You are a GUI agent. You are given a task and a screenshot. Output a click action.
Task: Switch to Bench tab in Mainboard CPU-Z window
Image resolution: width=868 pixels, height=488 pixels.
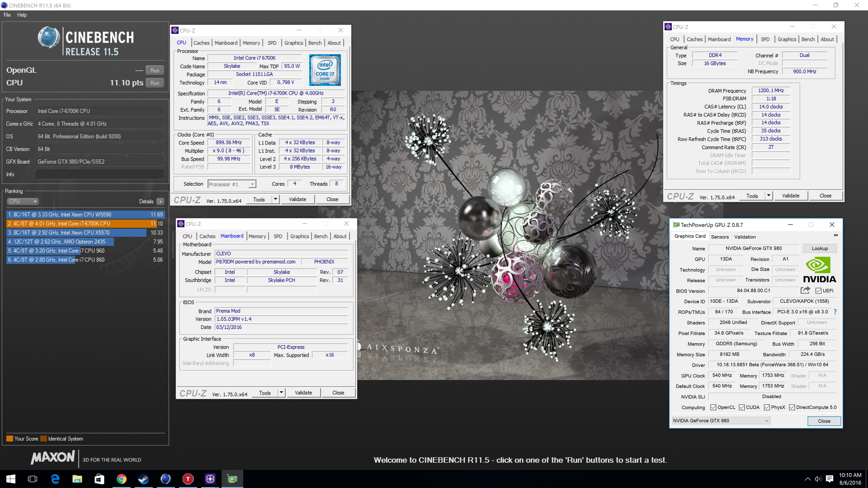click(321, 236)
